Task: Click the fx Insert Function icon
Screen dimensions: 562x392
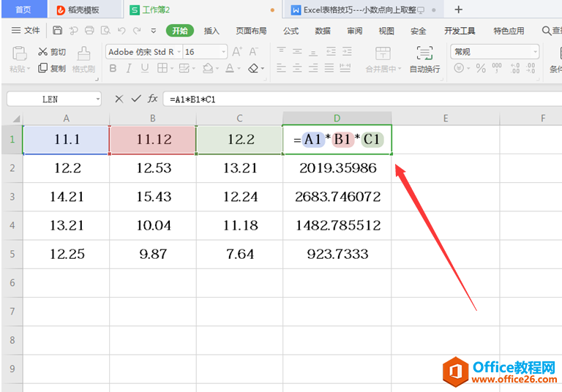Action: tap(153, 99)
